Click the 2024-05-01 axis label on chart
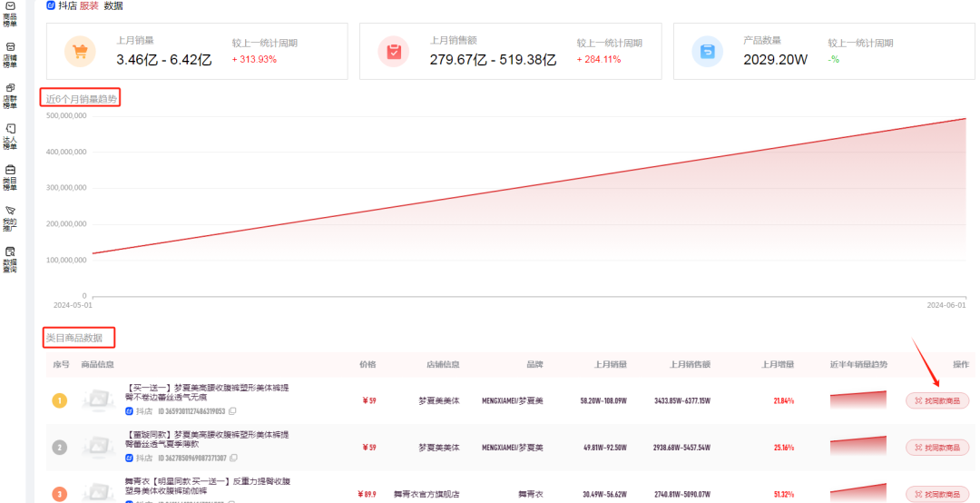 point(73,305)
